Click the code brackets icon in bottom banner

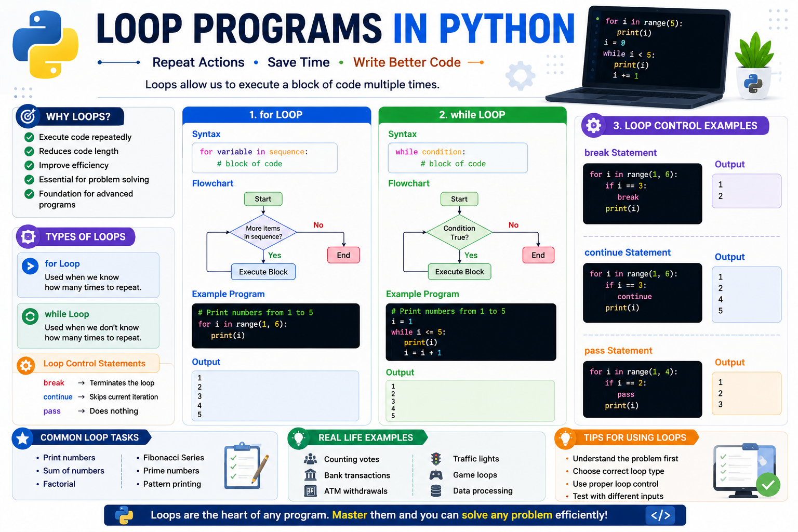coord(661,515)
